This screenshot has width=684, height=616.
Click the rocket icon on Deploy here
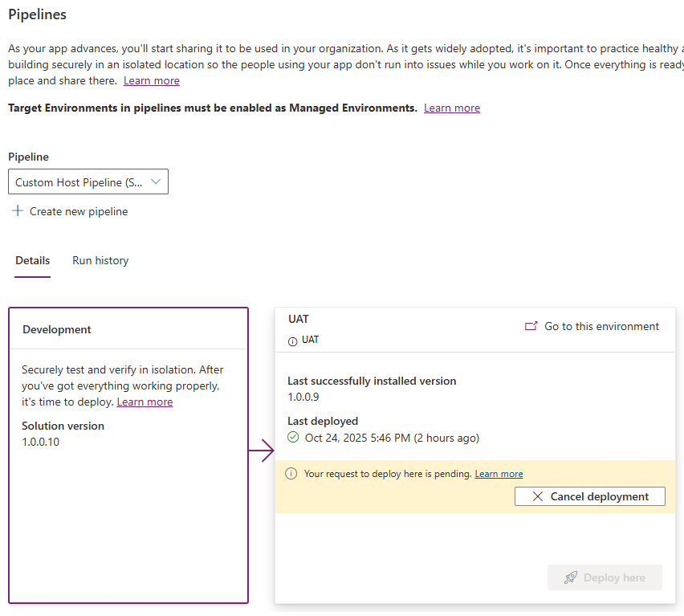(571, 577)
